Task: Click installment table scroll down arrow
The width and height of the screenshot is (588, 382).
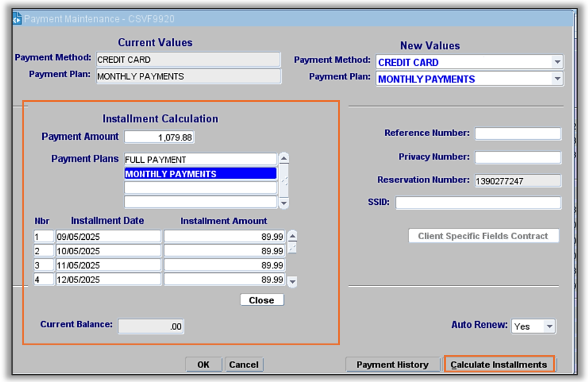Action: tap(293, 281)
